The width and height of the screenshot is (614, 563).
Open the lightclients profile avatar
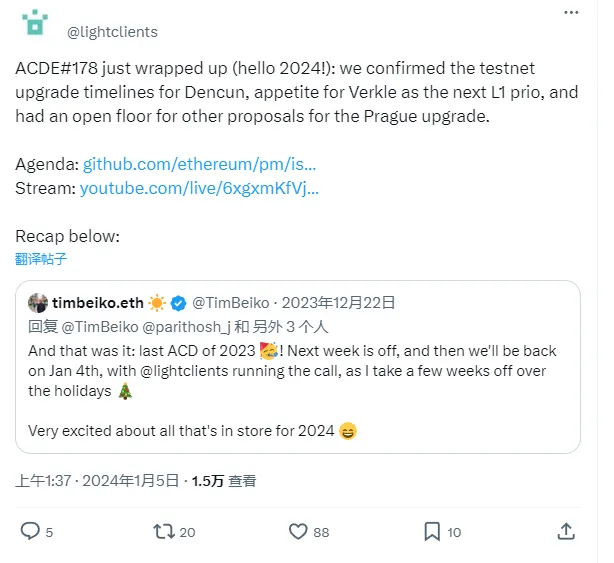pyautogui.click(x=34, y=22)
